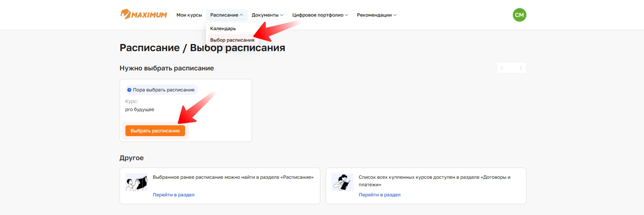
Task: Click the clock icon in schedule badge
Action: click(129, 90)
